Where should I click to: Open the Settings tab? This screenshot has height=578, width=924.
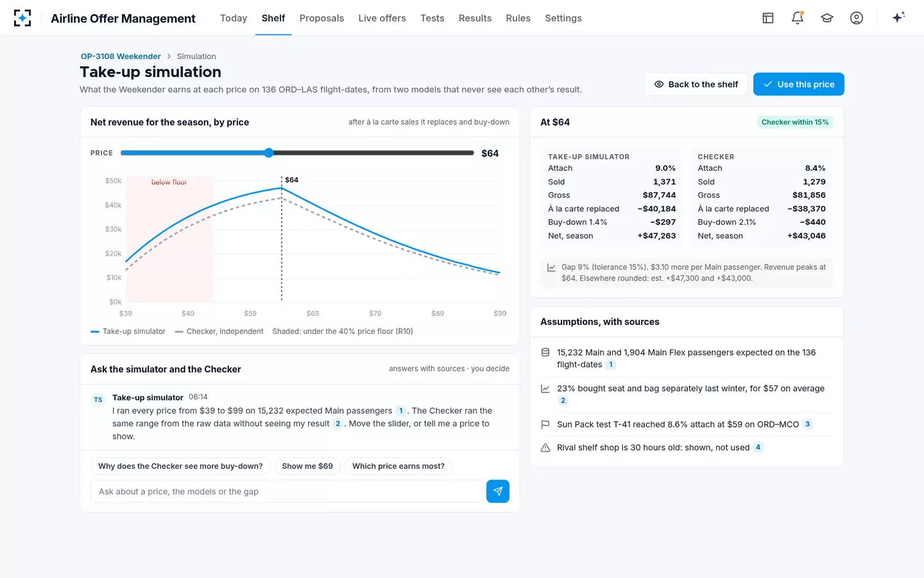tap(563, 18)
